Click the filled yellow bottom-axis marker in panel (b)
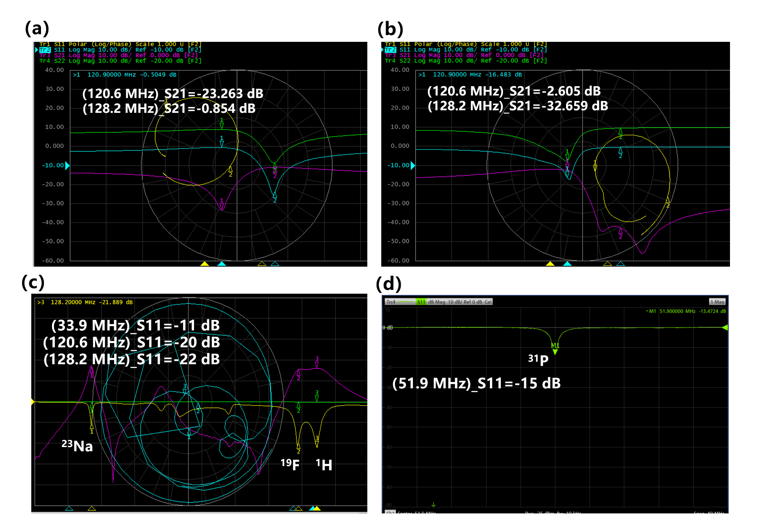Screen dimensions: 760x532 pos(550,264)
